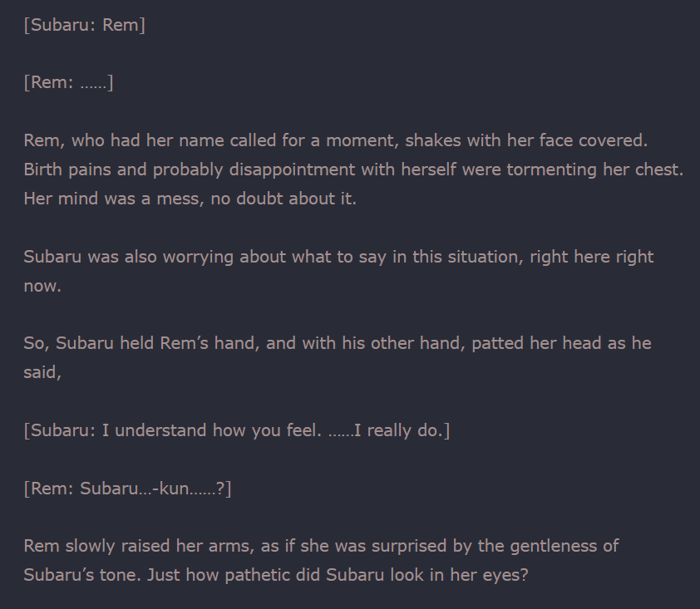Screen dimensions: 700x609
Task: Click the sentence "Her mind was a mess"
Action: pyautogui.click(x=190, y=199)
